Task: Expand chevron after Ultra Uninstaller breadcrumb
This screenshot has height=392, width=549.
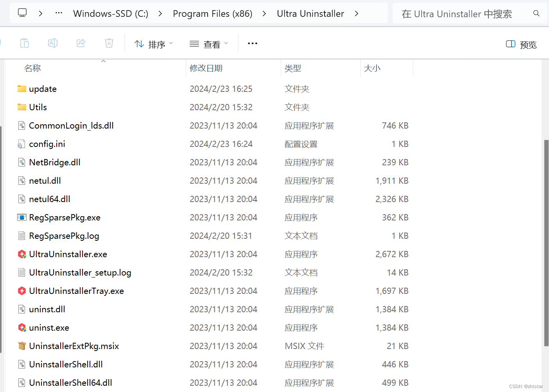Action: pyautogui.click(x=356, y=13)
